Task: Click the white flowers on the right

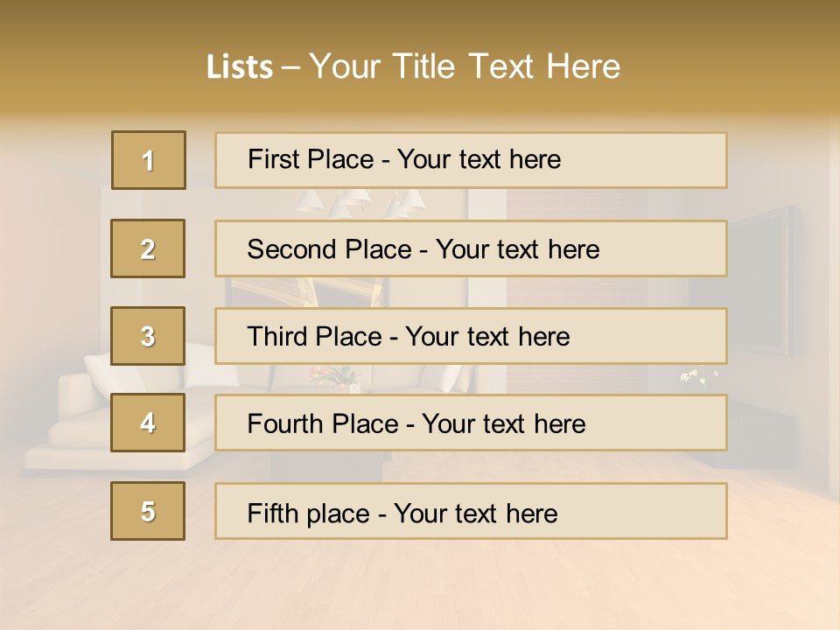Action: (697, 377)
